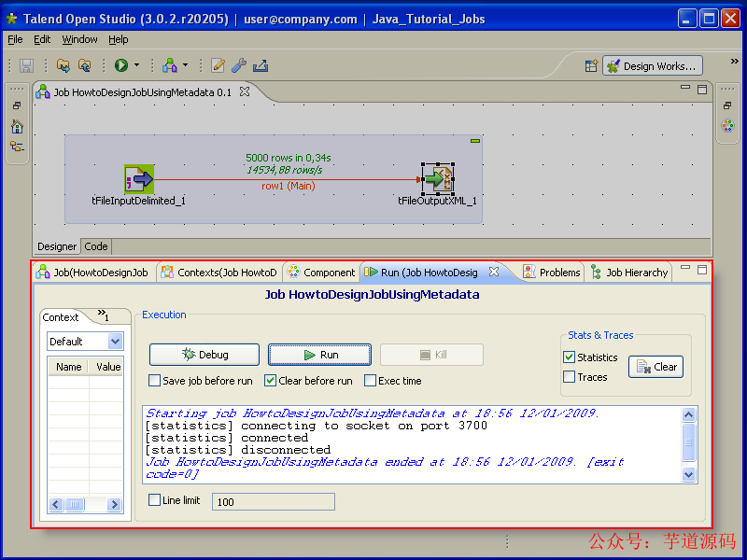Click the pencil edit icon in the toolbar
Screen dimensions: 747x560
click(x=217, y=65)
